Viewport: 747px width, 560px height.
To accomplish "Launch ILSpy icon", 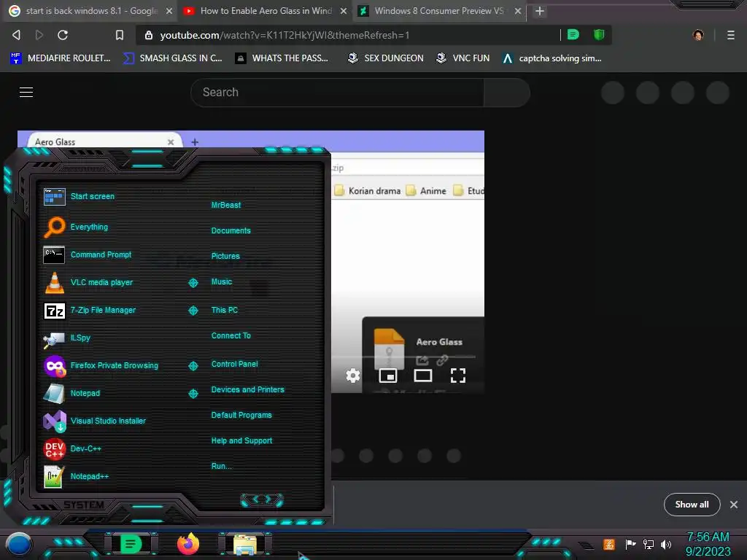I will (x=54, y=338).
